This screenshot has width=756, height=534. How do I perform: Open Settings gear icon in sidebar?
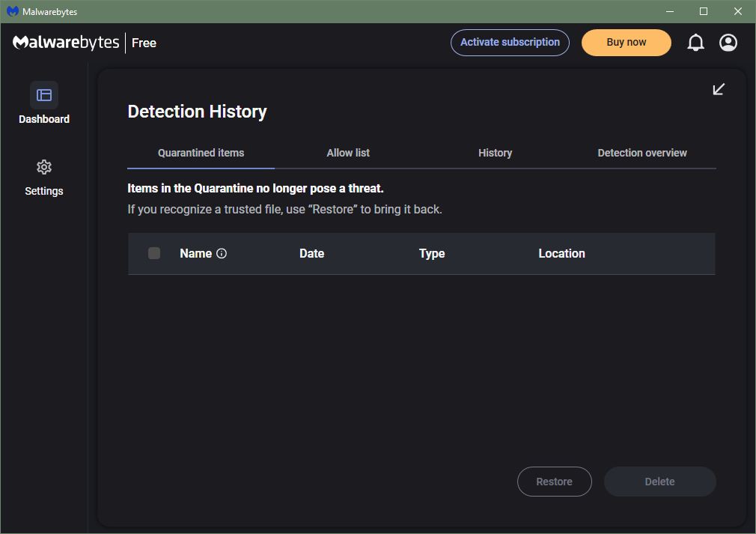[x=44, y=167]
